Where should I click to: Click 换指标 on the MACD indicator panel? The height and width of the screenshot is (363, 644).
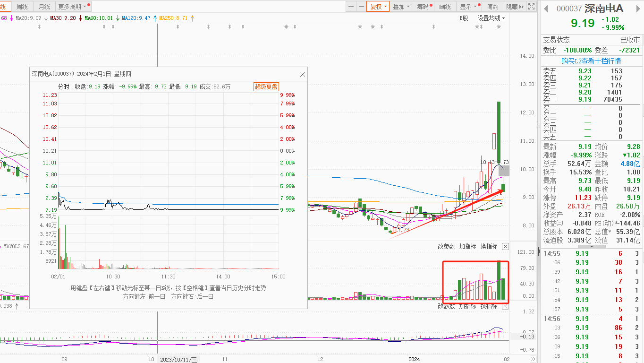pos(489,306)
